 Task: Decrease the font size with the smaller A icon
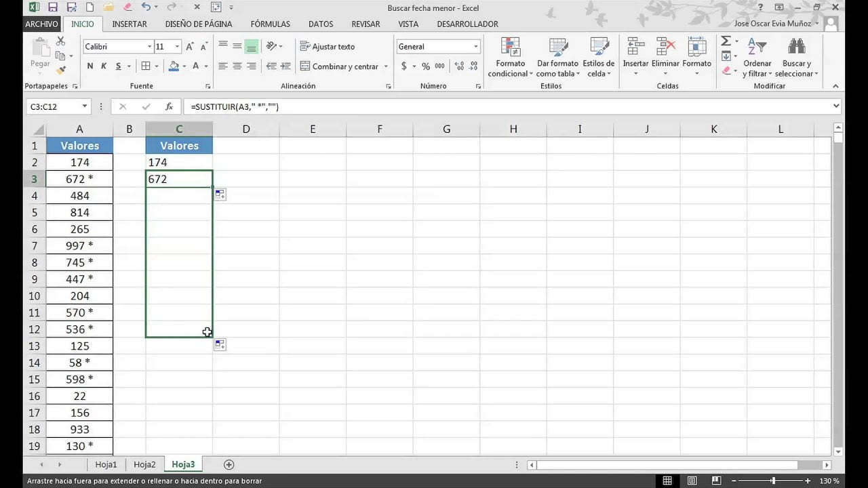click(204, 47)
